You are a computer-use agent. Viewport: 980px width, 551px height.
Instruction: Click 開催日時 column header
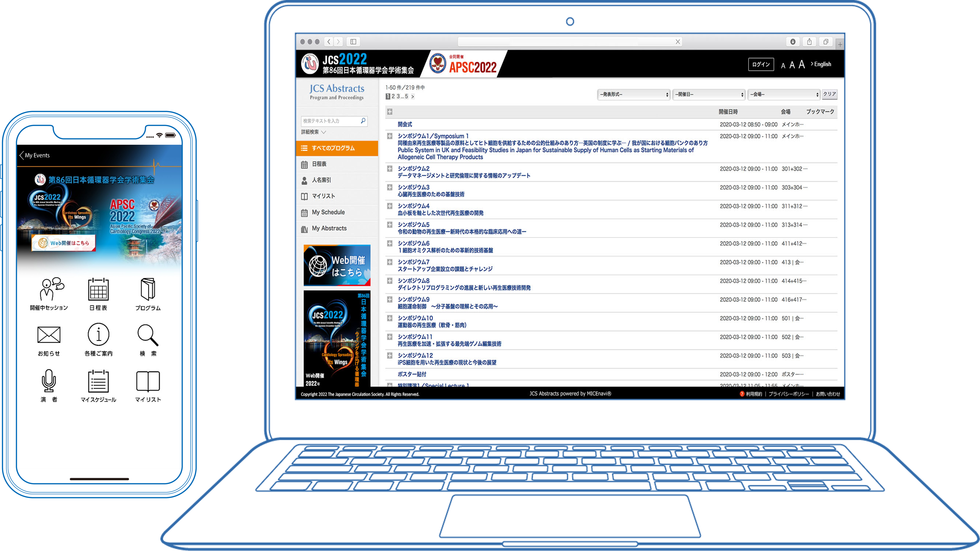pyautogui.click(x=728, y=112)
